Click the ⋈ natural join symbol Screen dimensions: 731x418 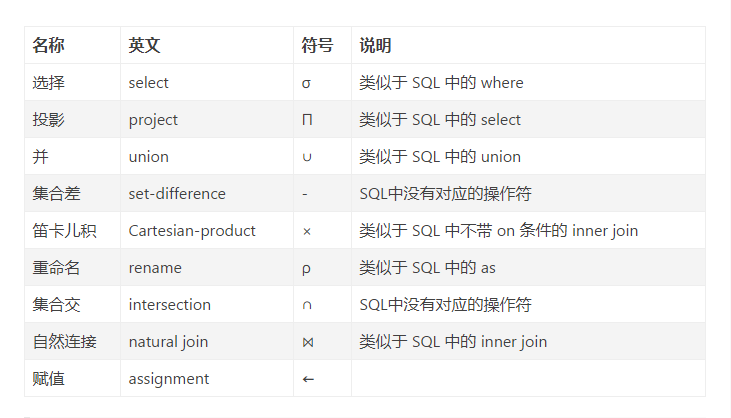point(307,342)
